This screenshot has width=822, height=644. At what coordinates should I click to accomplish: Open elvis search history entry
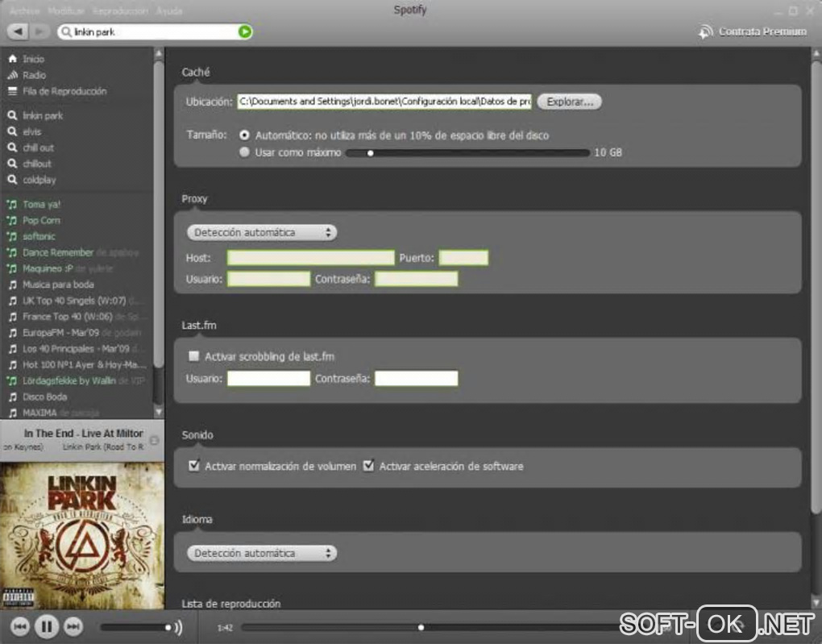24,131
